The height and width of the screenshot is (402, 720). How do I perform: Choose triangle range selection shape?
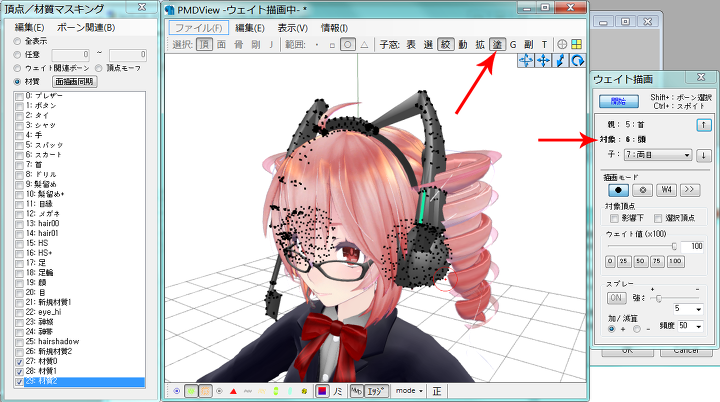click(364, 45)
